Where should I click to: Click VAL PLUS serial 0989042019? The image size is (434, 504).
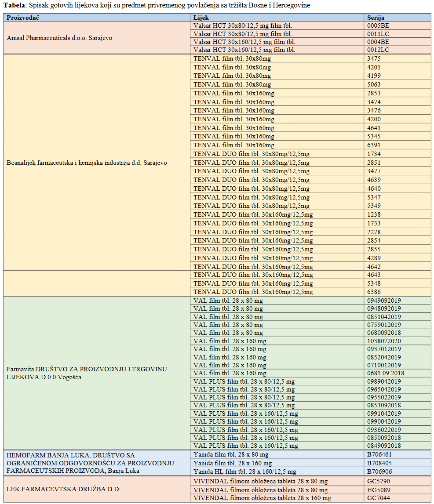coord(384,381)
